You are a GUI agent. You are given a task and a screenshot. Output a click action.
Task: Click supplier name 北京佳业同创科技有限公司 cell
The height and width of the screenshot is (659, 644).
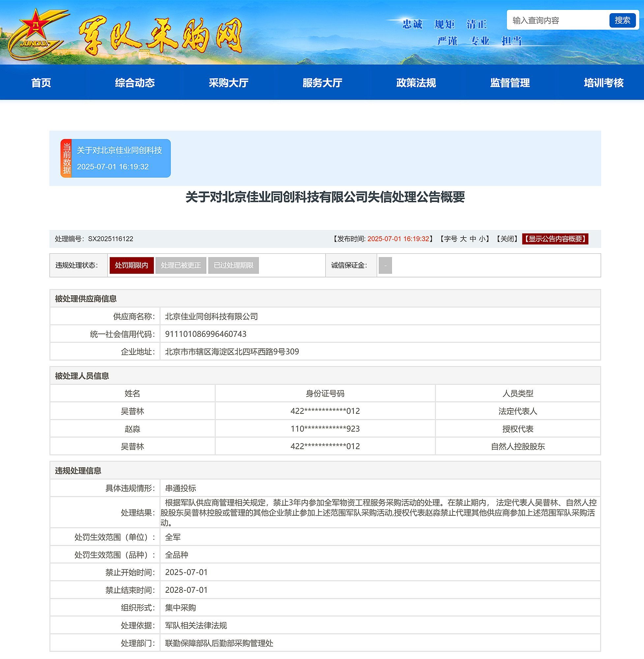380,316
